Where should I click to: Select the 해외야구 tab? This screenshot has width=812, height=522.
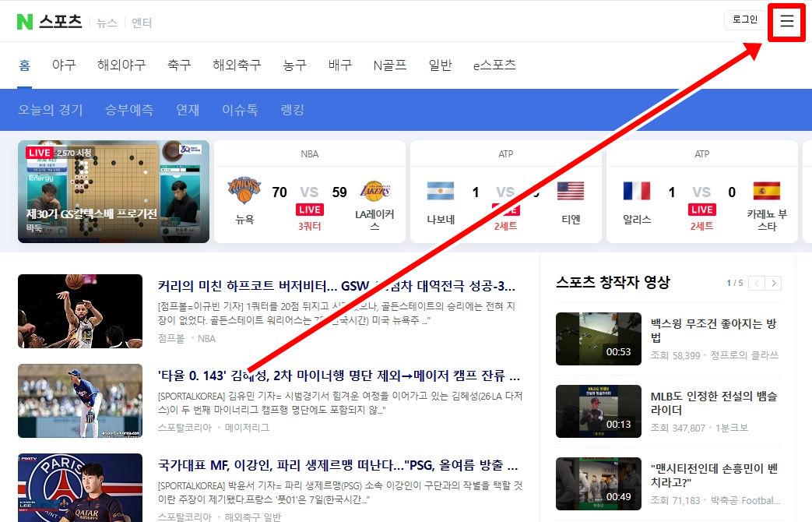point(121,65)
